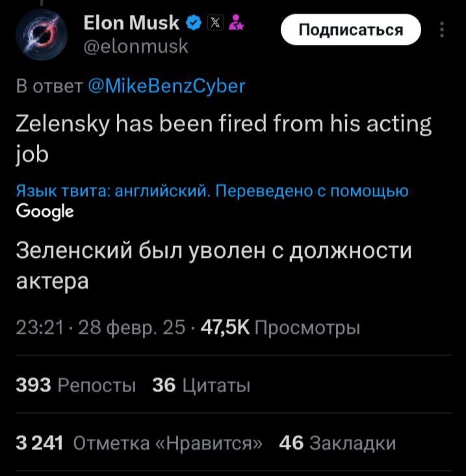This screenshot has height=476, width=466.
Task: Click the X affiliate badge icon
Action: (214, 25)
